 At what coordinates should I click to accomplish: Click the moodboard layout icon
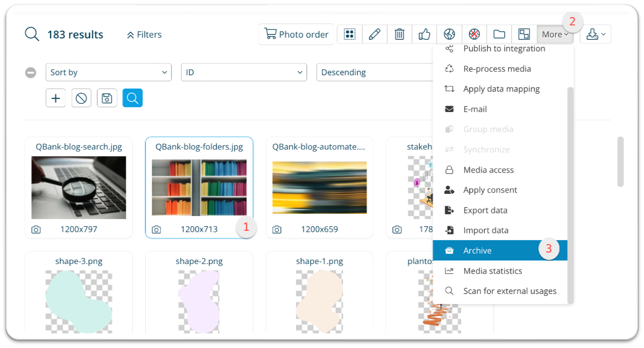click(524, 34)
